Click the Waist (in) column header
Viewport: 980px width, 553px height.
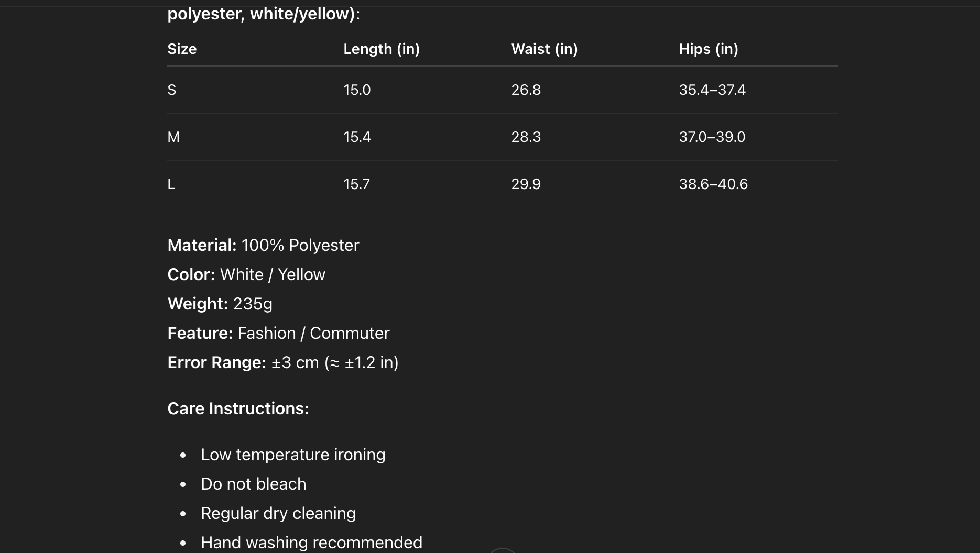pos(544,49)
